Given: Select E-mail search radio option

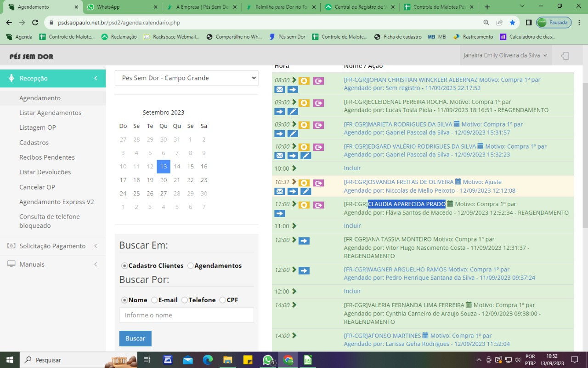Looking at the screenshot, I should point(154,300).
